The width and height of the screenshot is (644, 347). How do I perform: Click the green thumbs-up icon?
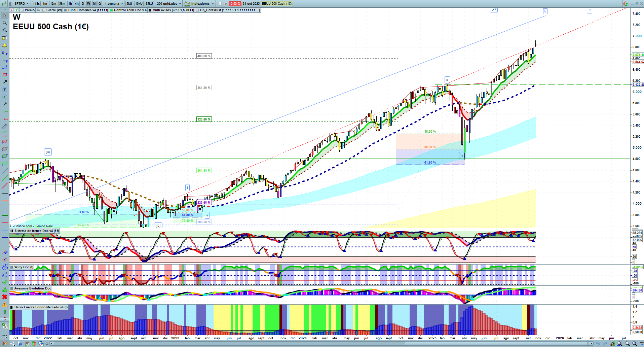click(x=4, y=289)
